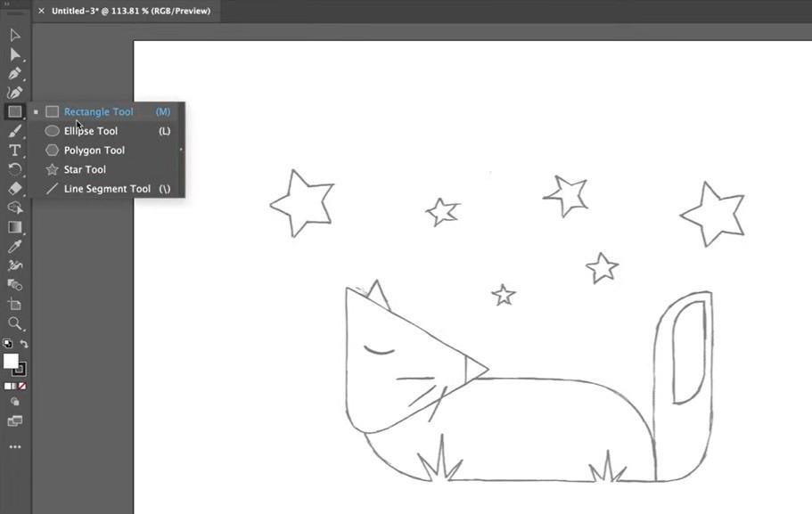Activate the Type tool
The height and width of the screenshot is (514, 812).
pyautogui.click(x=14, y=149)
